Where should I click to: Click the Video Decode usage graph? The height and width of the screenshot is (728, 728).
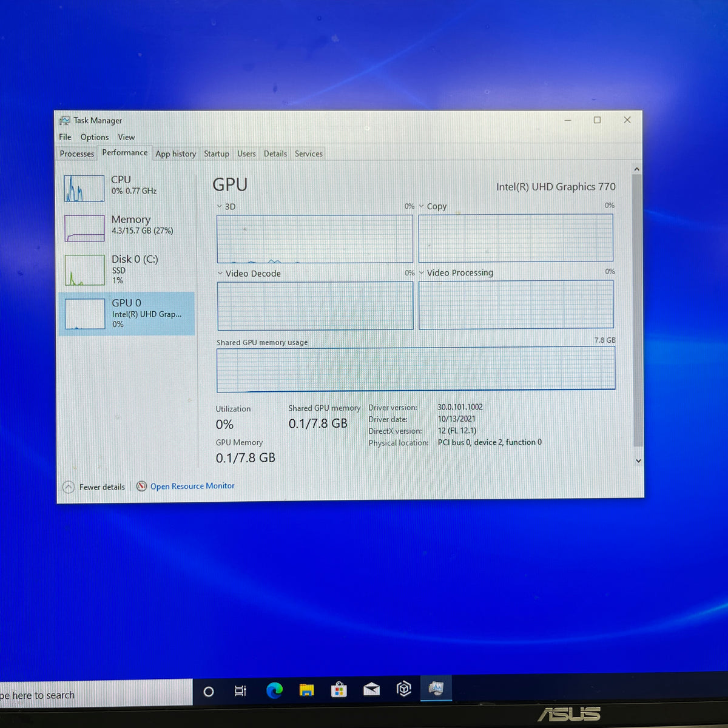(x=315, y=306)
